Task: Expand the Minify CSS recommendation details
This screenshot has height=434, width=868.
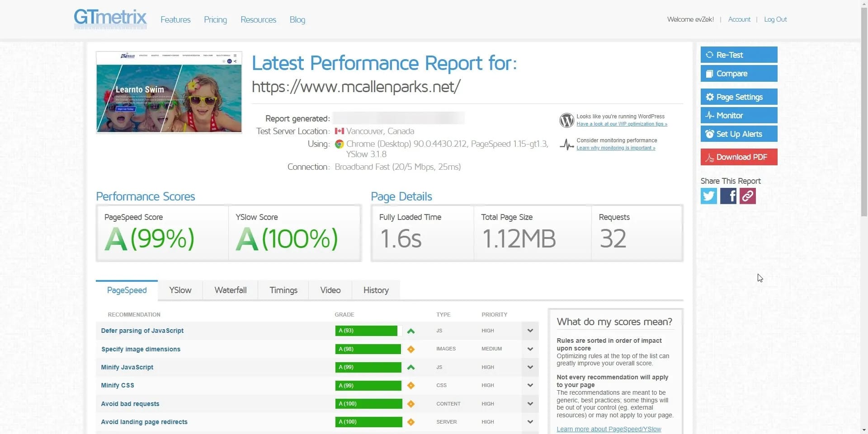Action: 530,385
